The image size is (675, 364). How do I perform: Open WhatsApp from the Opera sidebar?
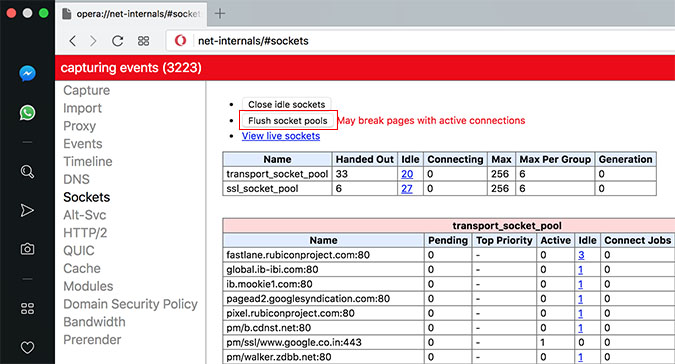click(27, 113)
